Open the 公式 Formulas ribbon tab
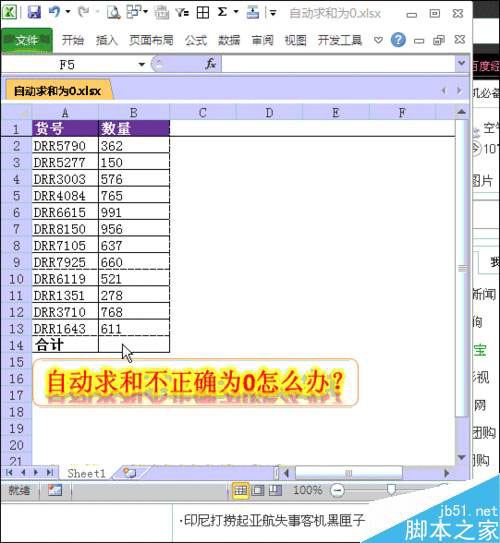Image resolution: width=500 pixels, height=543 pixels. pyautogui.click(x=196, y=40)
